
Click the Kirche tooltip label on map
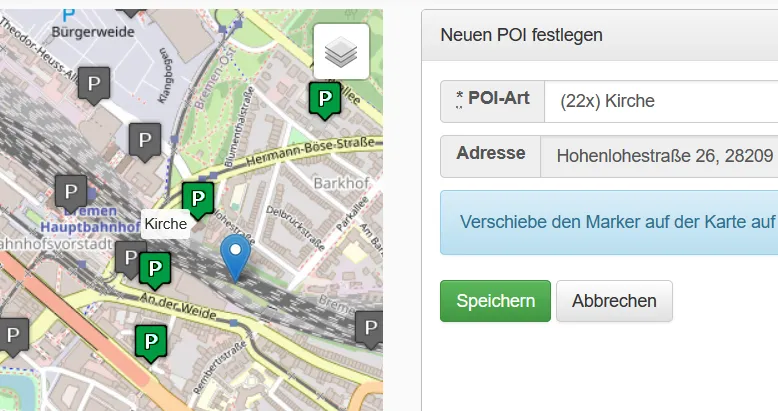165,224
